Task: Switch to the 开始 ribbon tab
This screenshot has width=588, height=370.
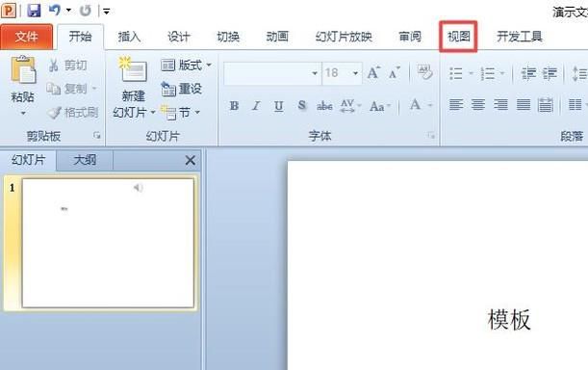Action: pos(80,37)
